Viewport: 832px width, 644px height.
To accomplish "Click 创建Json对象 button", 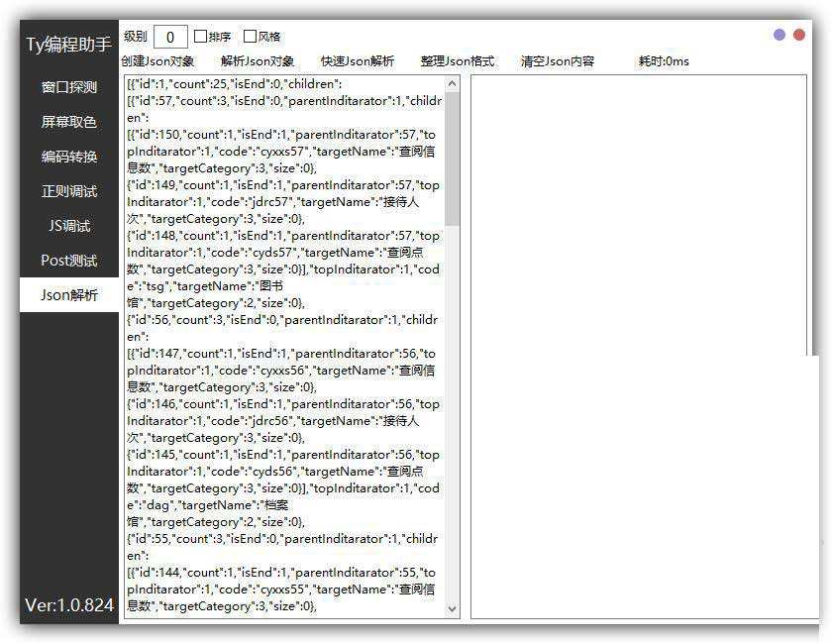I will click(x=157, y=61).
